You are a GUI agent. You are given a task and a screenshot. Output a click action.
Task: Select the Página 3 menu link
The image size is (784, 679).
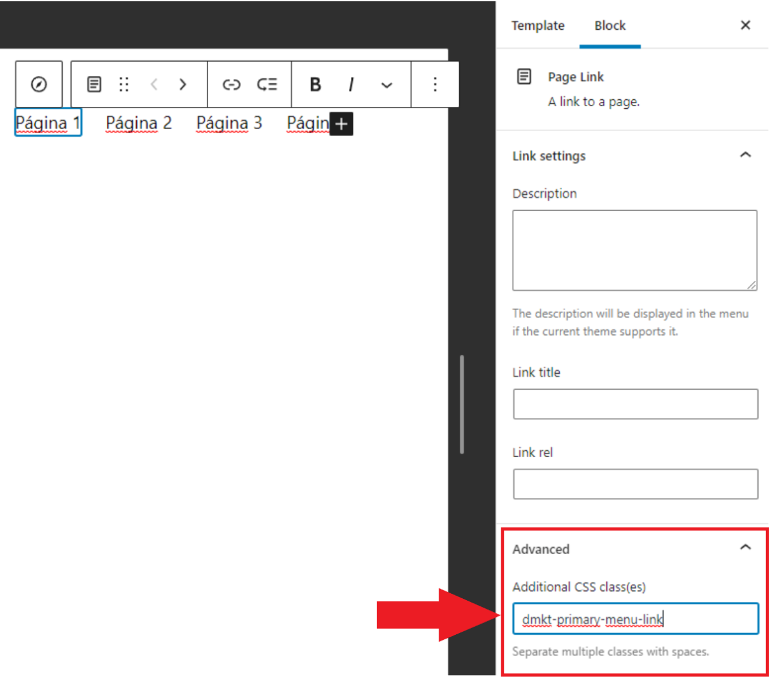point(229,123)
